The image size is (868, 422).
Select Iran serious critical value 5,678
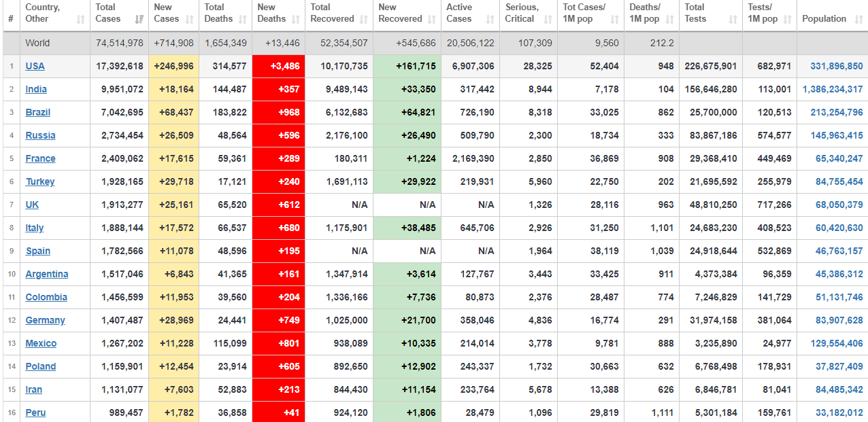[540, 389]
